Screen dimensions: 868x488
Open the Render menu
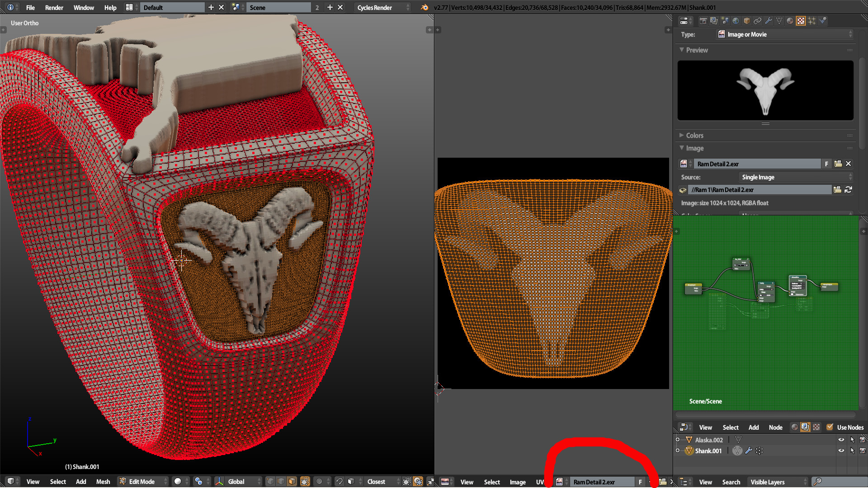click(54, 8)
